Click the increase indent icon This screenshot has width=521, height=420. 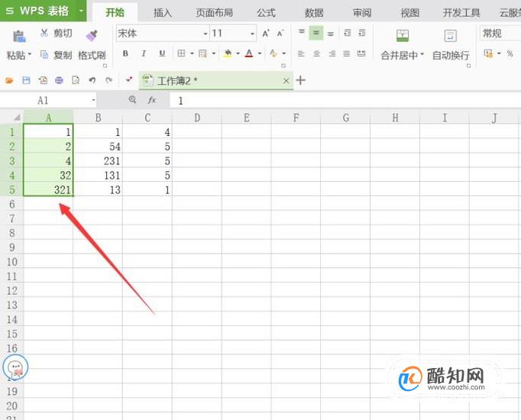[x=362, y=33]
